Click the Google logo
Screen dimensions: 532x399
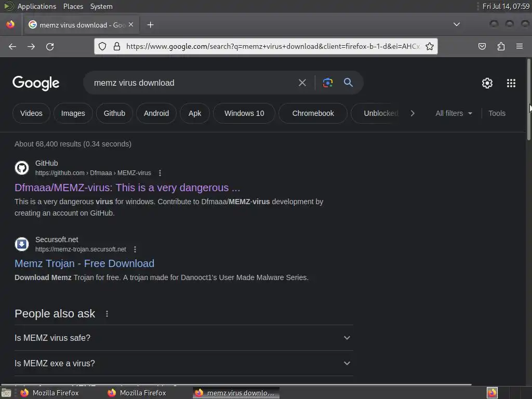[36, 83]
